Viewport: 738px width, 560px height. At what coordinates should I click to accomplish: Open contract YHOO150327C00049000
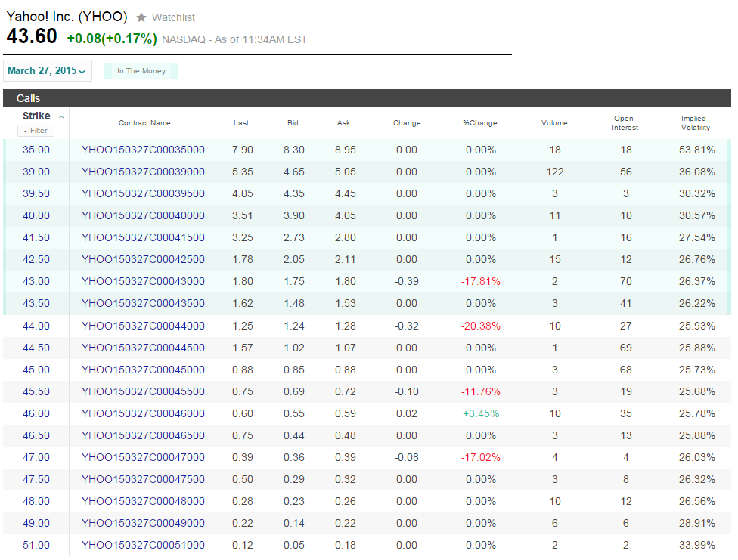(x=143, y=523)
